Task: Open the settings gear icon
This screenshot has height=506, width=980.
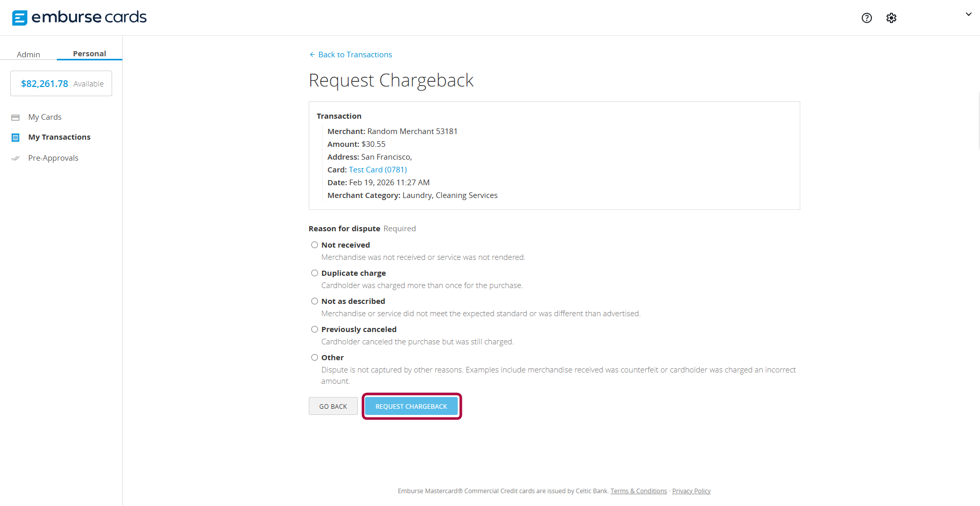Action: tap(891, 18)
